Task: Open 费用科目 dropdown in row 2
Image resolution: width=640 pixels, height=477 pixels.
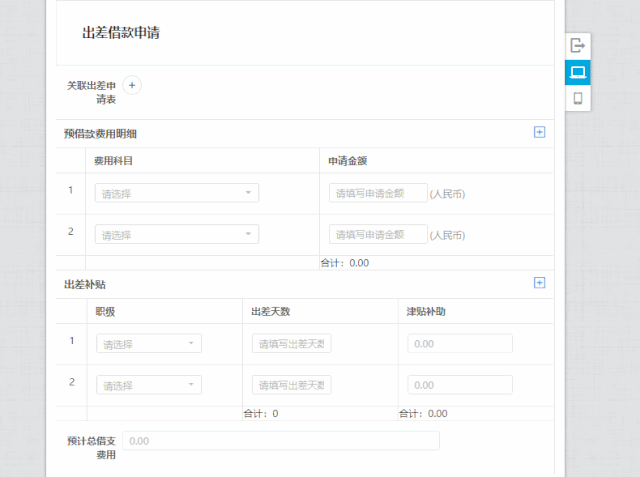Action: [177, 234]
